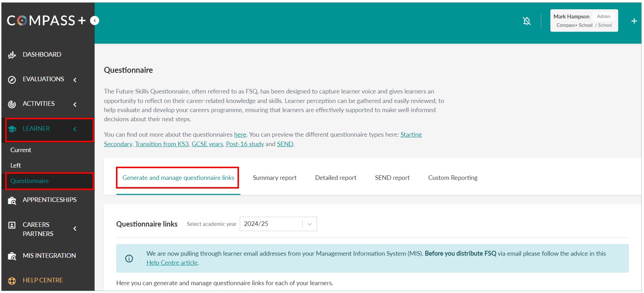Select Left under Learner
This screenshot has height=293, width=644.
(16, 165)
